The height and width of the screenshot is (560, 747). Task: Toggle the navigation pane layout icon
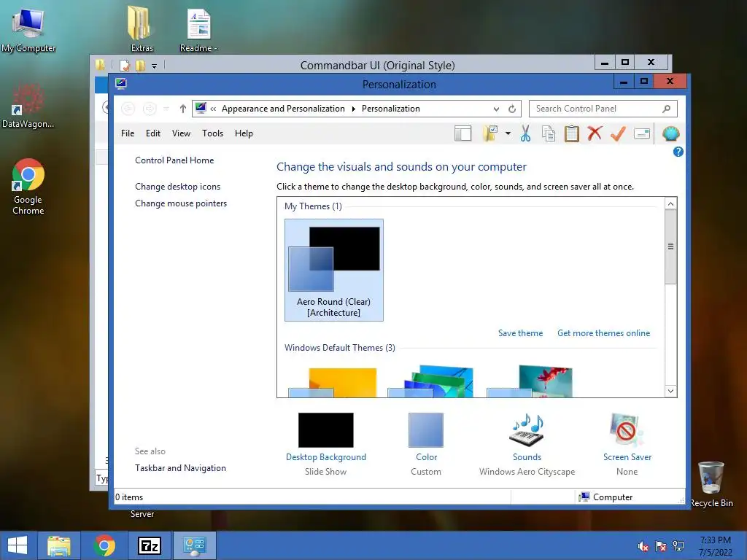[x=462, y=134]
